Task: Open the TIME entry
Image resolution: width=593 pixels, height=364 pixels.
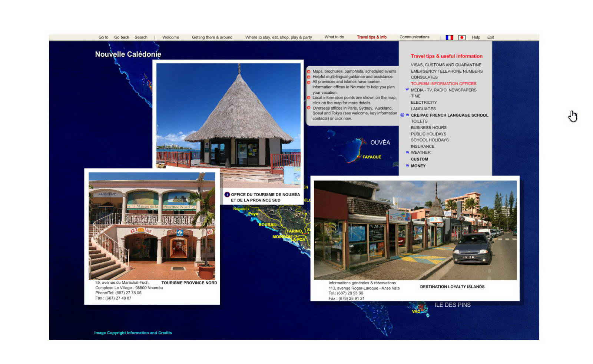Action: click(x=415, y=96)
